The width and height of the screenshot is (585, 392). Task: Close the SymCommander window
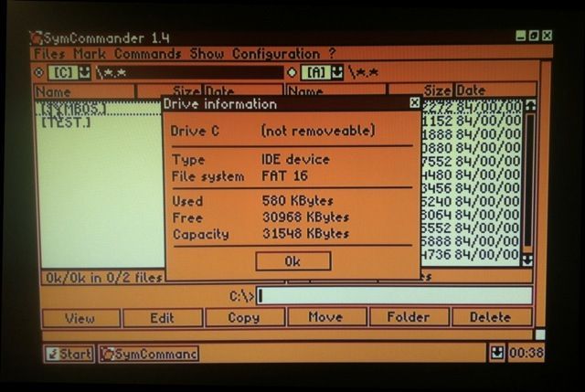(x=547, y=36)
